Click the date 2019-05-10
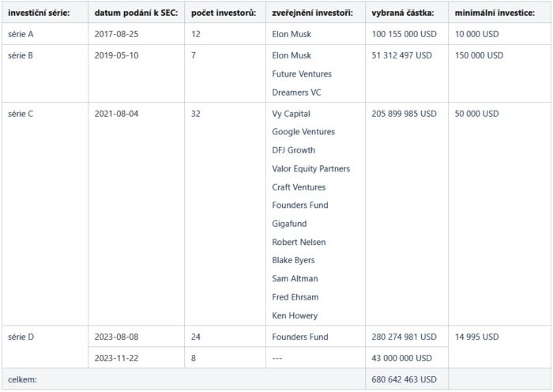553x392 pixels. (116, 55)
